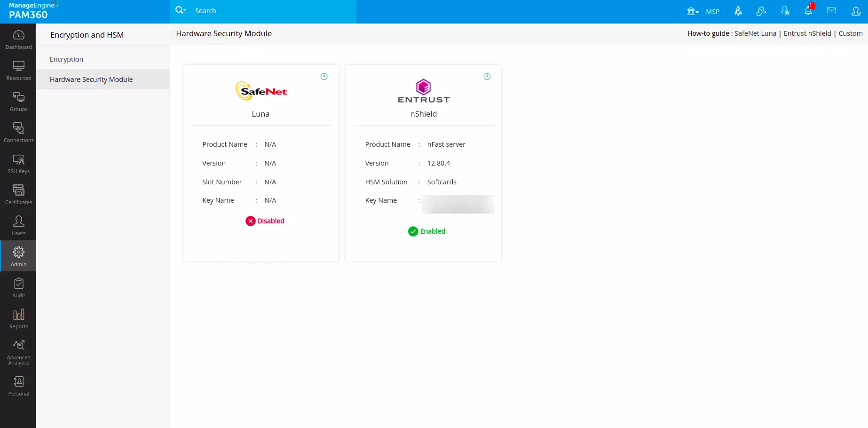Open the Custom how-to guide
Viewport: 868px width, 428px height.
(x=851, y=33)
